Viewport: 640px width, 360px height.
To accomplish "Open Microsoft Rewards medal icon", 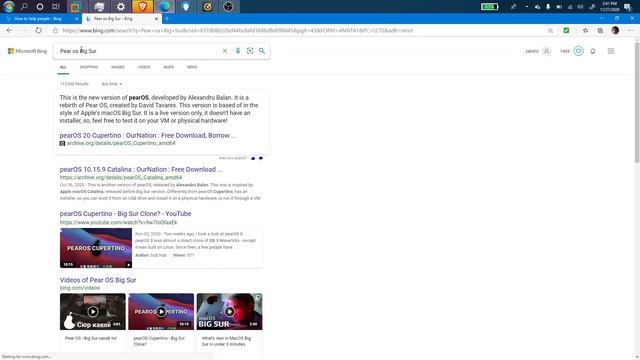I will [578, 51].
